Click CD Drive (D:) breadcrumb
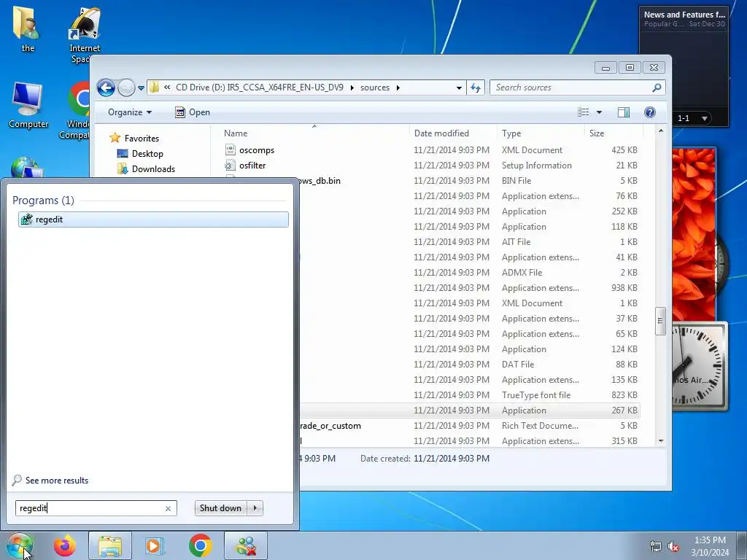 pyautogui.click(x=260, y=87)
